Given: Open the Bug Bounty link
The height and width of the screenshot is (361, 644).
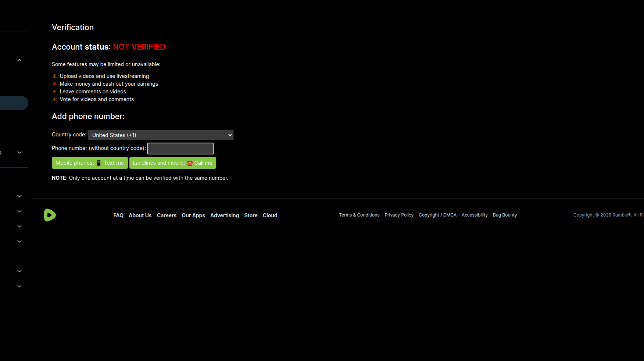Looking at the screenshot, I should click(x=505, y=215).
